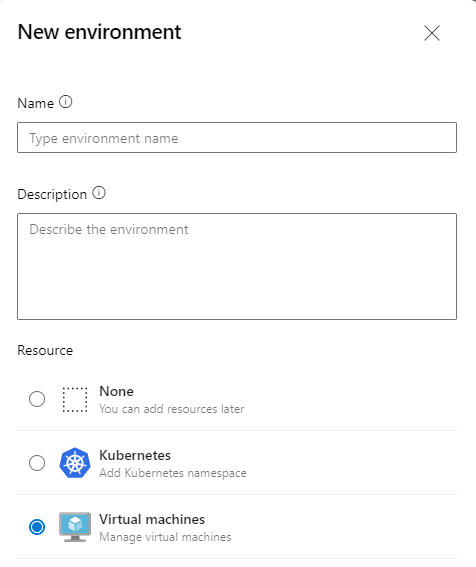Click the bold Kubernetes option title
Screen dimensions: 476x567
tap(135, 455)
